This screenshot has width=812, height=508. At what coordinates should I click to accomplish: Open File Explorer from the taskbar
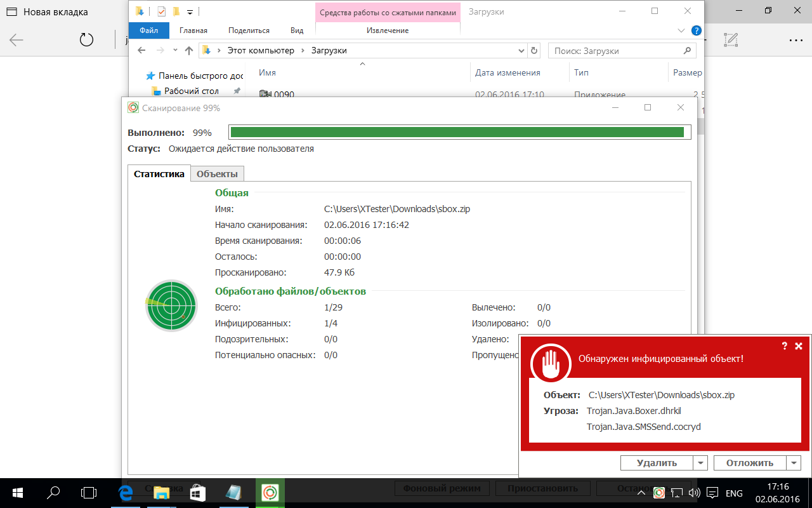click(161, 492)
